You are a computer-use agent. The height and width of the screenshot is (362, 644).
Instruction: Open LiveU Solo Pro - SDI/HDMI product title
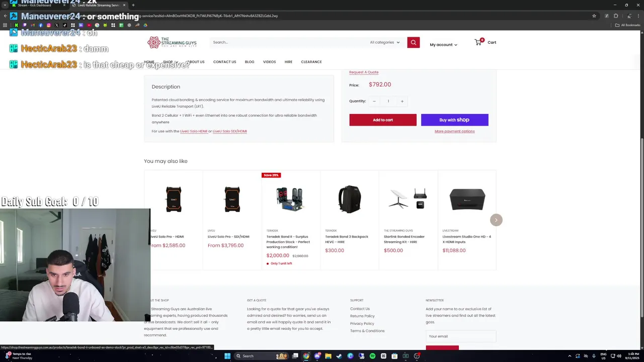(x=228, y=236)
